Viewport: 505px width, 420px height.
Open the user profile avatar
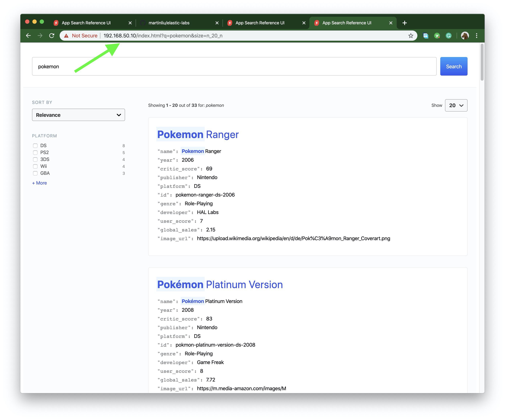465,36
